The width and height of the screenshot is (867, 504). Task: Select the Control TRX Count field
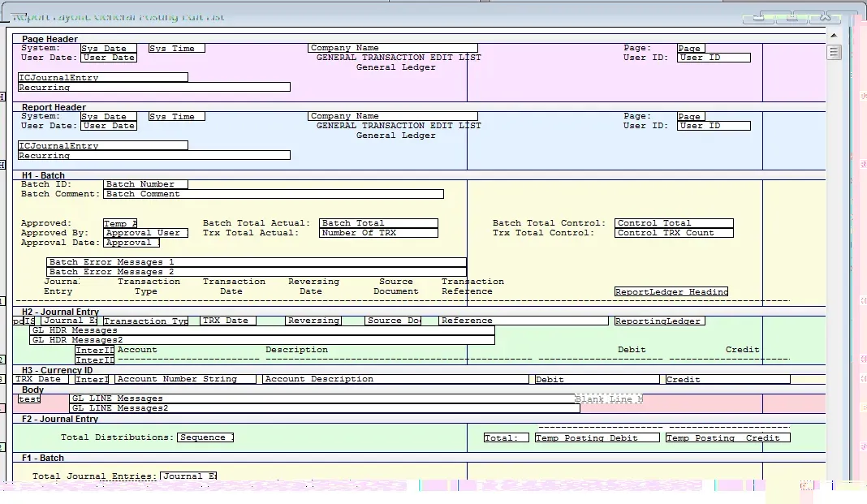pos(673,233)
